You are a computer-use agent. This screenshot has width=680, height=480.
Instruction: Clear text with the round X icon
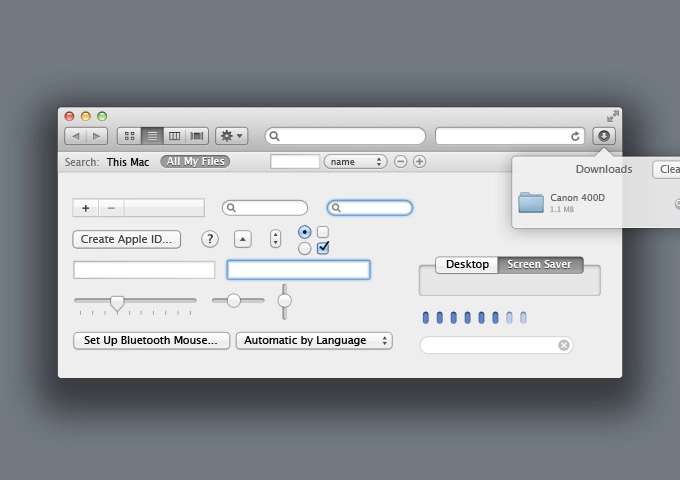click(564, 345)
